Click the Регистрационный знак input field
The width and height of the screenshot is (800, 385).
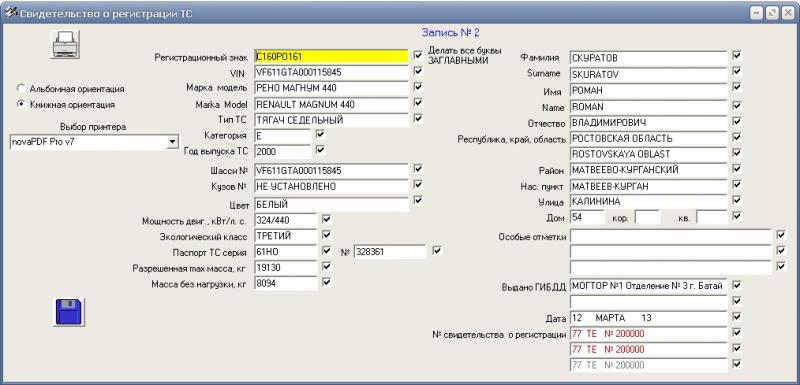click(332, 57)
